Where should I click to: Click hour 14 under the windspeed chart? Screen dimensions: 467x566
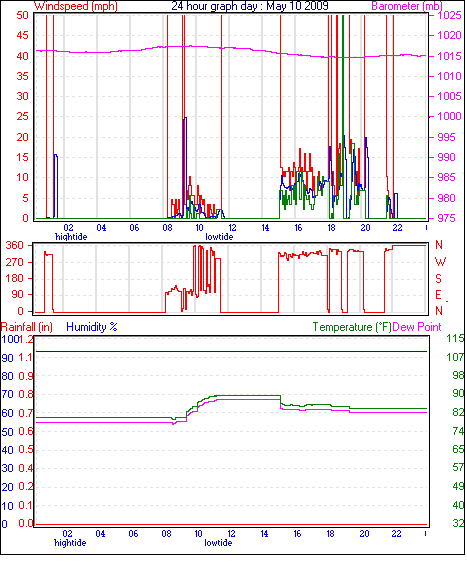coord(265,228)
